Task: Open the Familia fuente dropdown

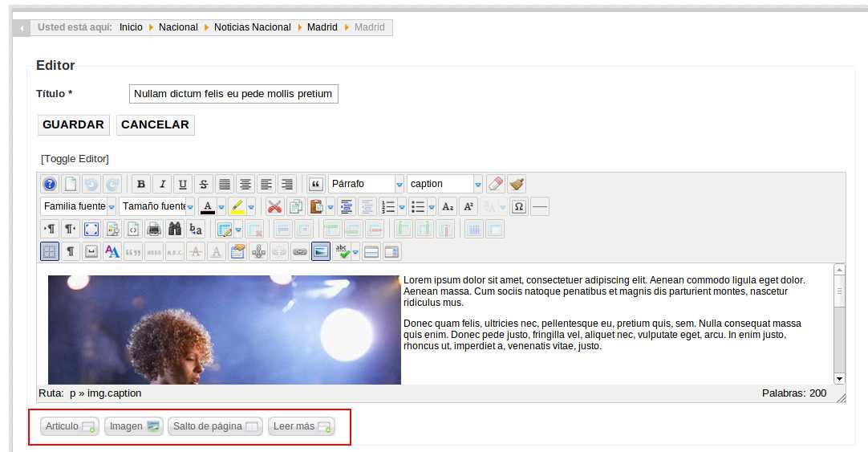Action: click(78, 206)
